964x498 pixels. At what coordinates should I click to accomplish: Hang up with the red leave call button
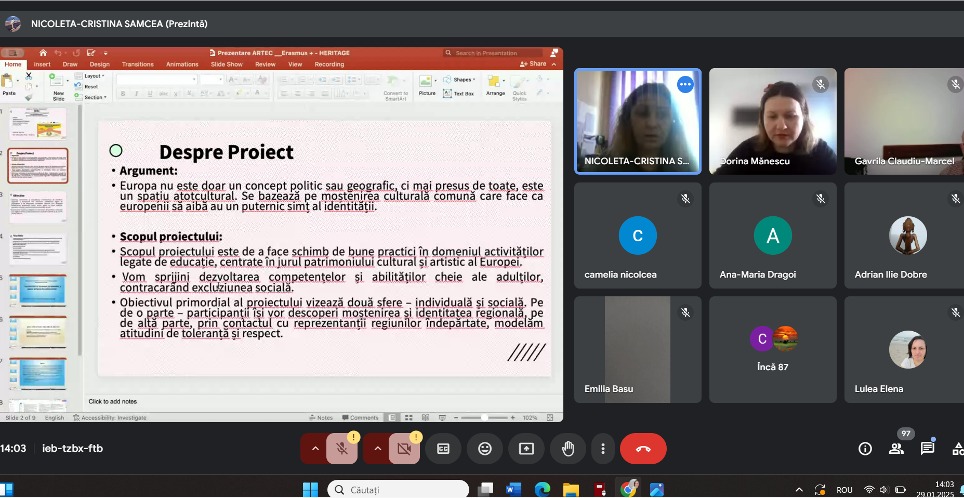pyautogui.click(x=643, y=449)
